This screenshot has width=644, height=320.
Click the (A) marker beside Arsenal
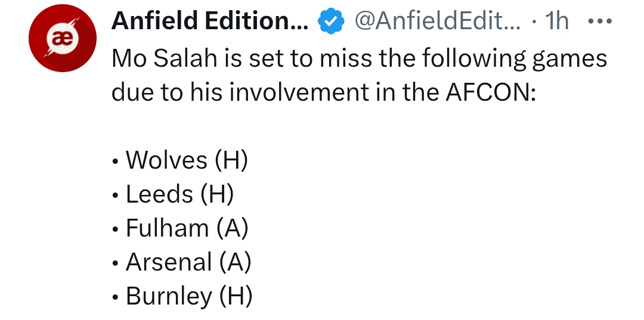pyautogui.click(x=235, y=262)
